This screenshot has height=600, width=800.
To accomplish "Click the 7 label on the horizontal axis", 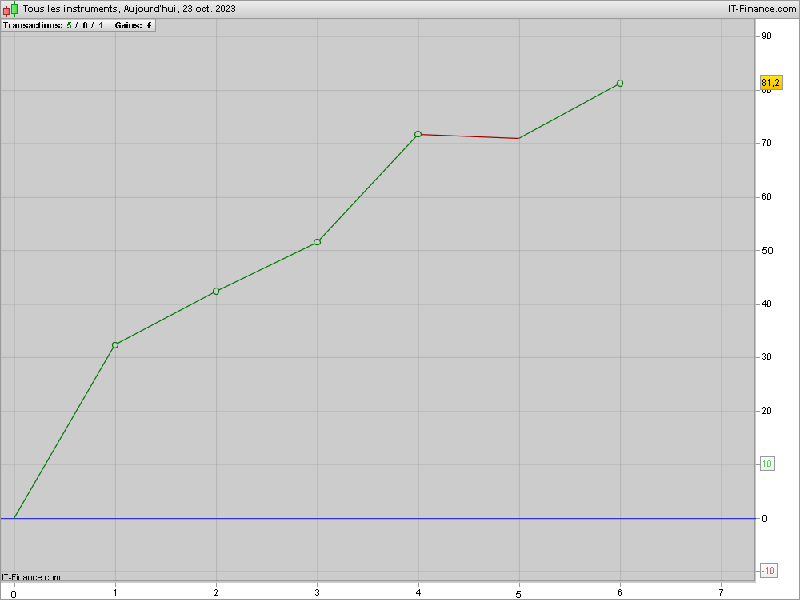I will [x=721, y=593].
